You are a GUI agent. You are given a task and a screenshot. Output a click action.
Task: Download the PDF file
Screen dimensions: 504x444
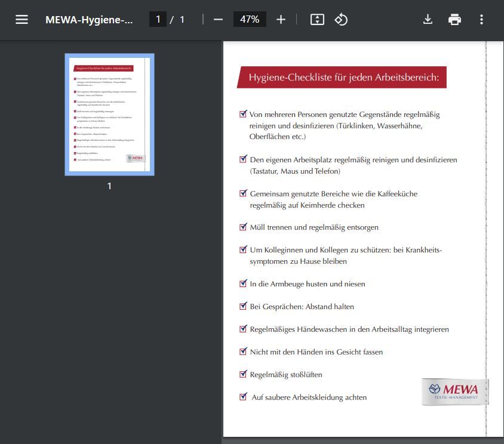[428, 19]
